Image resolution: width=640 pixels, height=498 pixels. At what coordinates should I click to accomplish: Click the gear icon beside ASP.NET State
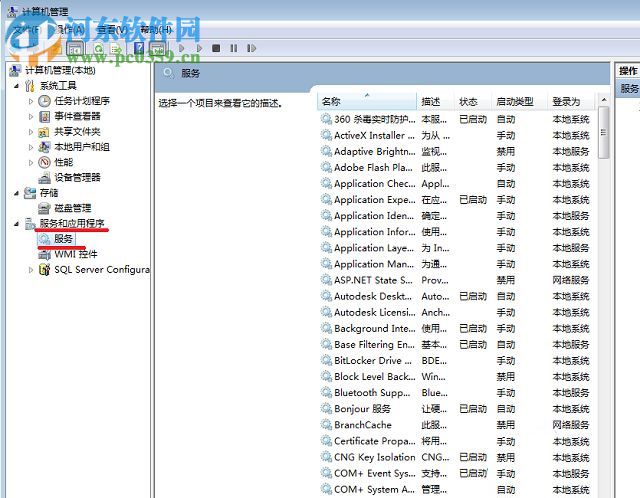click(x=326, y=280)
